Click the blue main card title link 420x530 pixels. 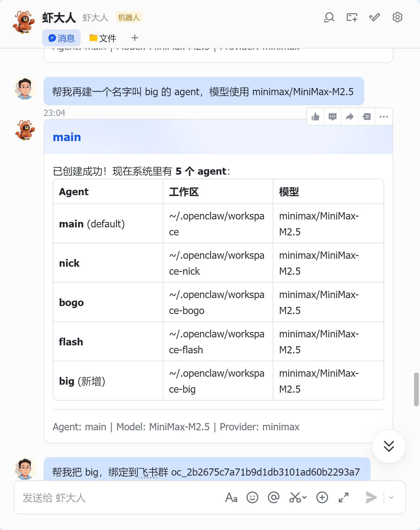point(67,137)
